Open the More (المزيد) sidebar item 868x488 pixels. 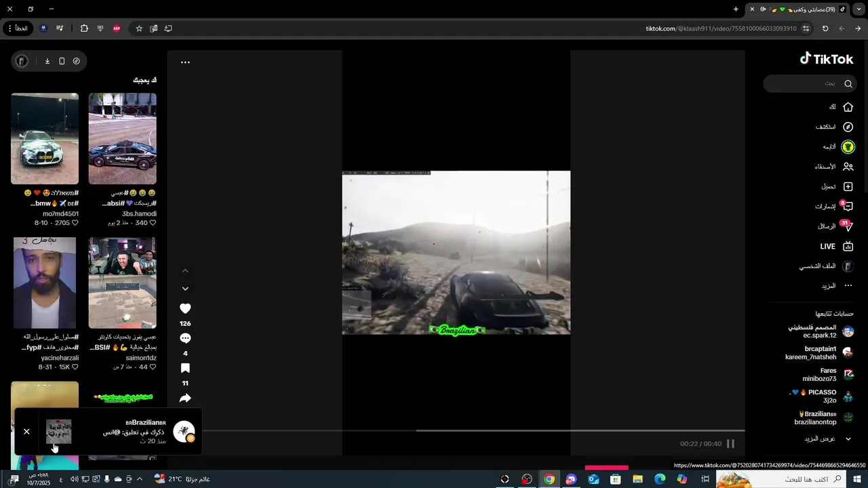click(x=837, y=286)
